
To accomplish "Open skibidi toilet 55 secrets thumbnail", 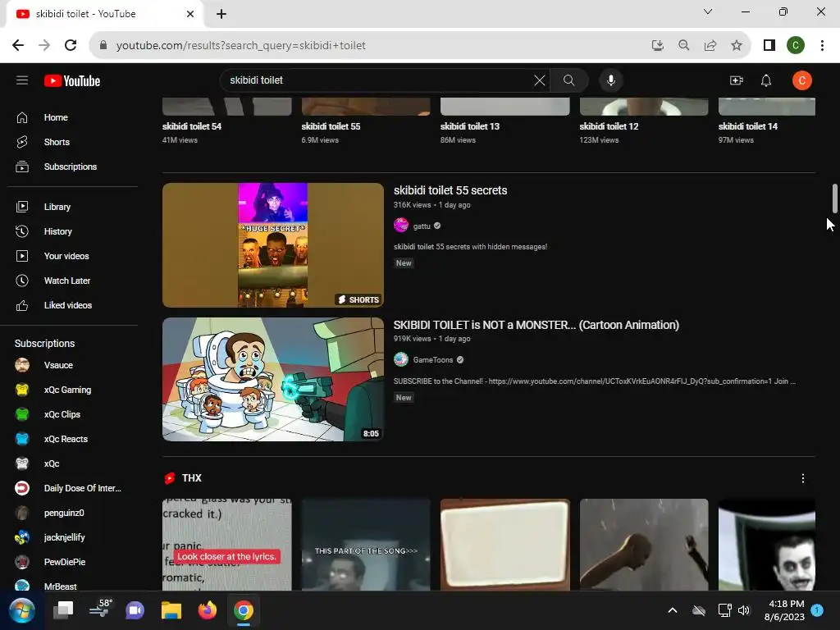I will 273,245.
